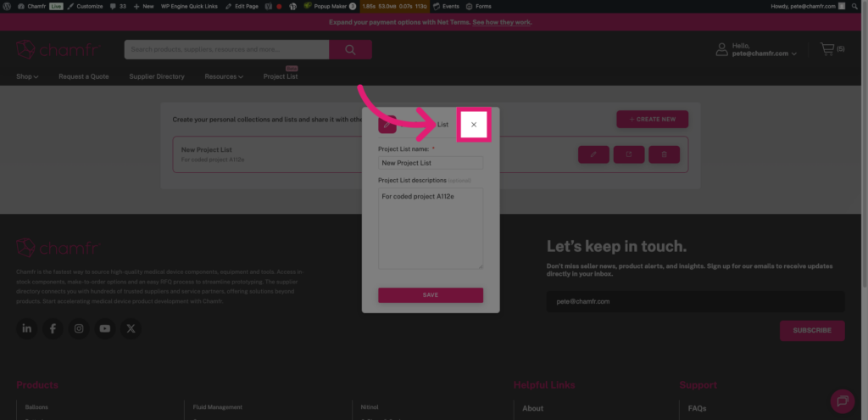Open the Supplier Directory page
Image resolution: width=868 pixels, height=420 pixels.
pyautogui.click(x=157, y=76)
